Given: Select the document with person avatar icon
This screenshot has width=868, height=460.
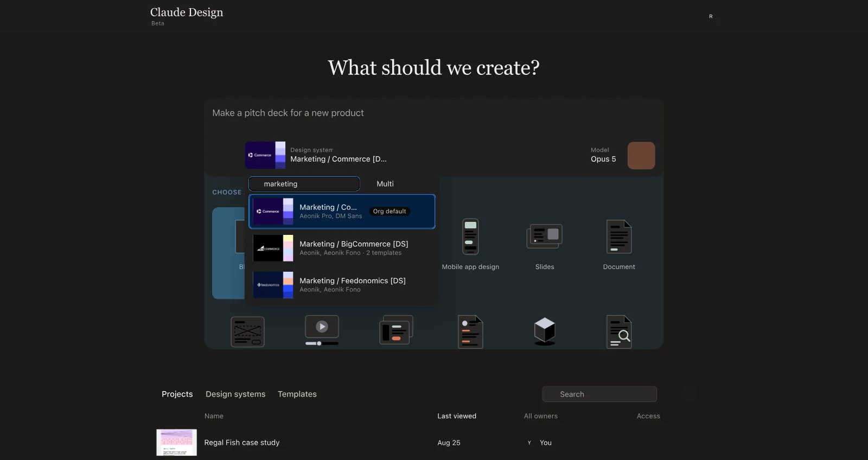Looking at the screenshot, I should [470, 331].
